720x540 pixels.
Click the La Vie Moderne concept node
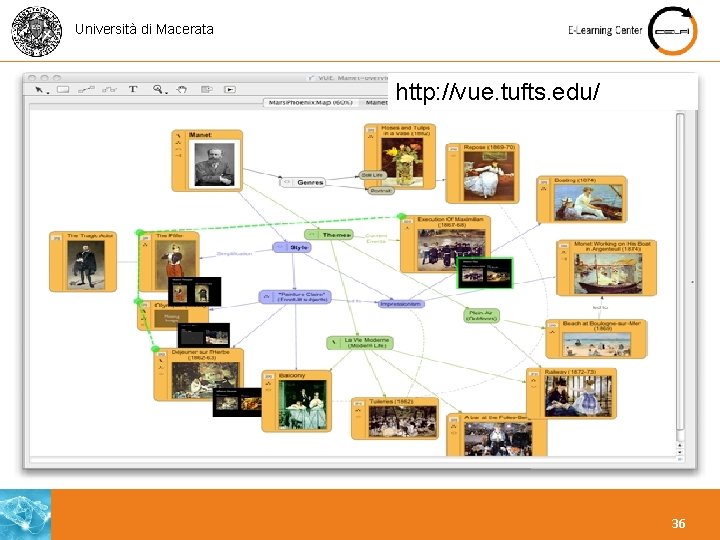[360, 343]
